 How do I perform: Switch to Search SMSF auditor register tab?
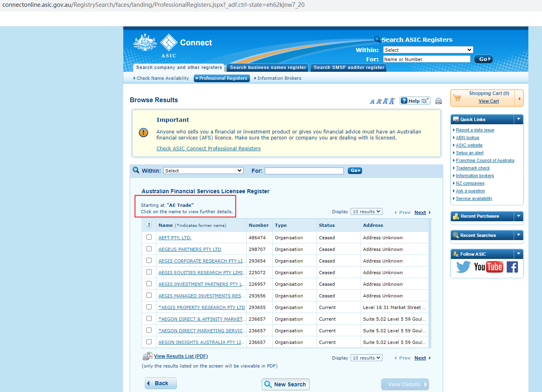(x=349, y=68)
